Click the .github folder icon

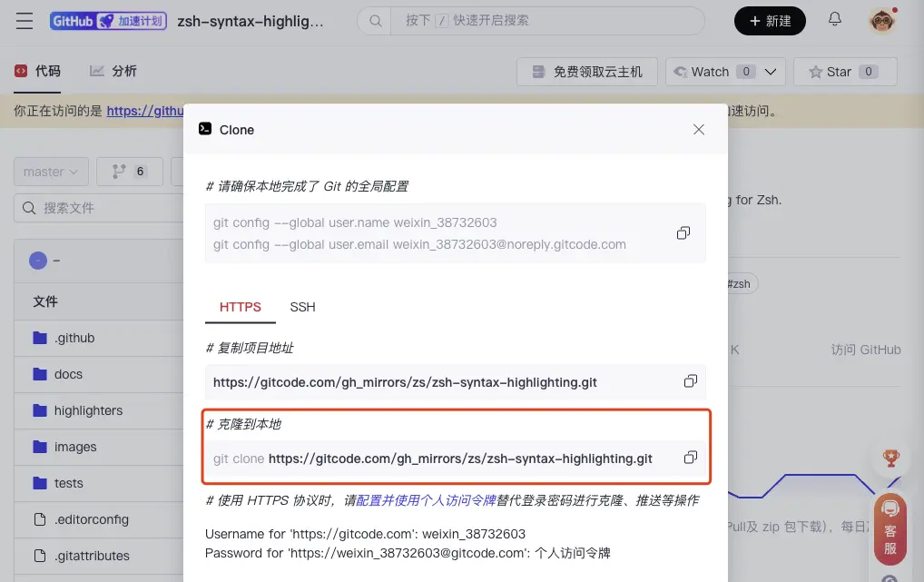click(40, 338)
